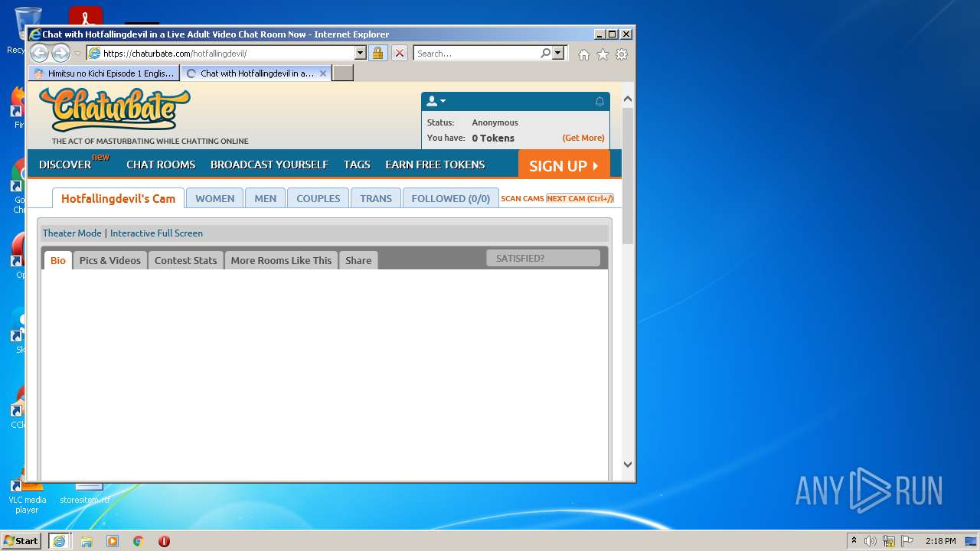
Task: Open the Favorites star icon
Action: (x=603, y=54)
